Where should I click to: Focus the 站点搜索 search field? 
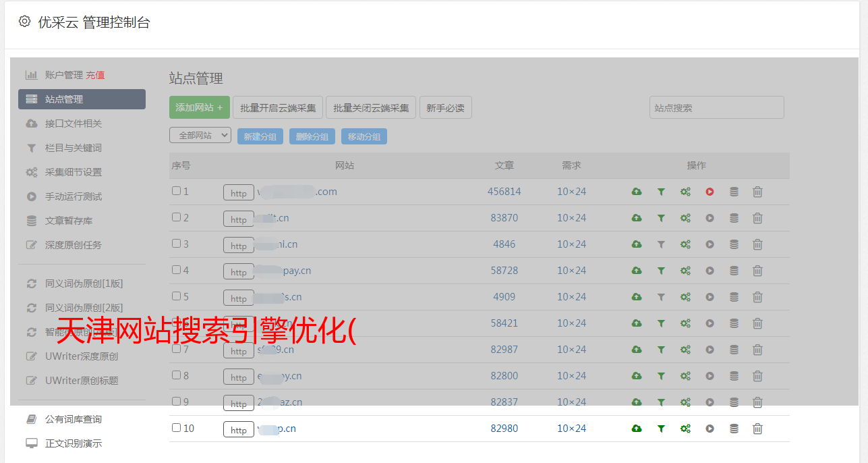(x=717, y=107)
